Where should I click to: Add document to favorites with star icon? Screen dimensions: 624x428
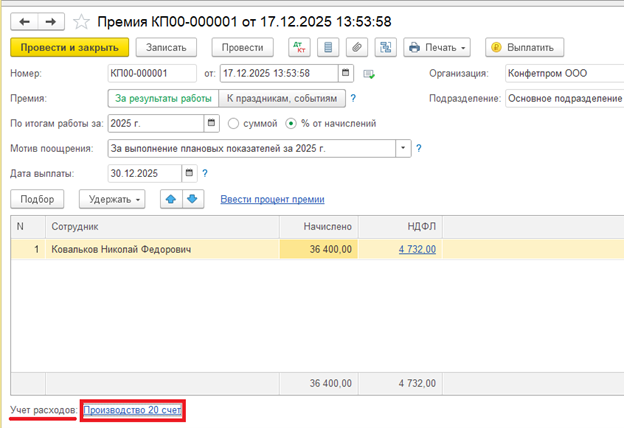81,21
